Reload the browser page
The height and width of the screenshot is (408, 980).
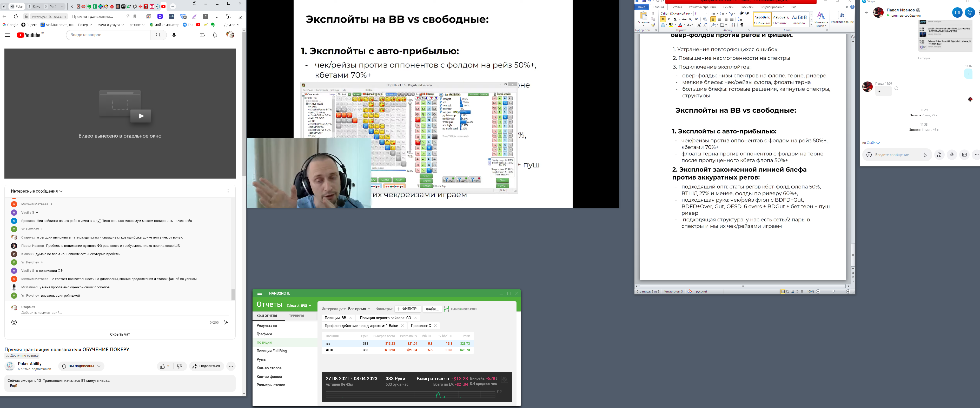pyautogui.click(x=16, y=16)
